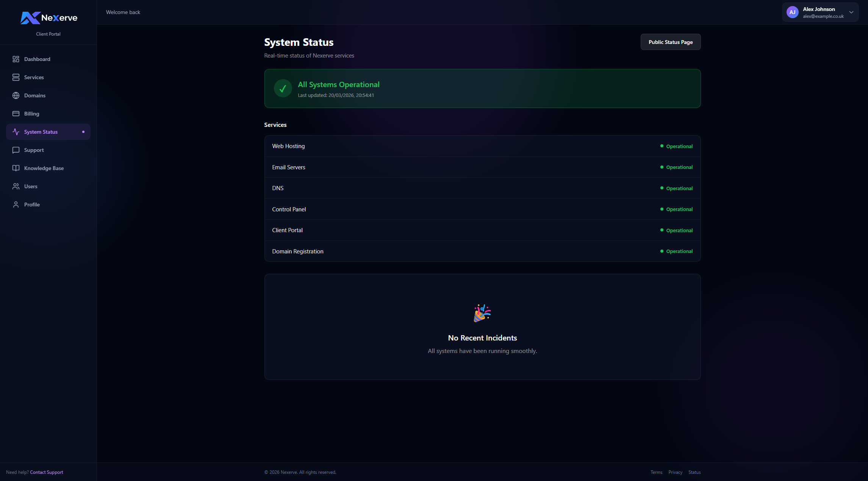The height and width of the screenshot is (481, 868).
Task: Click the Web Hosting service row
Action: pyautogui.click(x=482, y=146)
